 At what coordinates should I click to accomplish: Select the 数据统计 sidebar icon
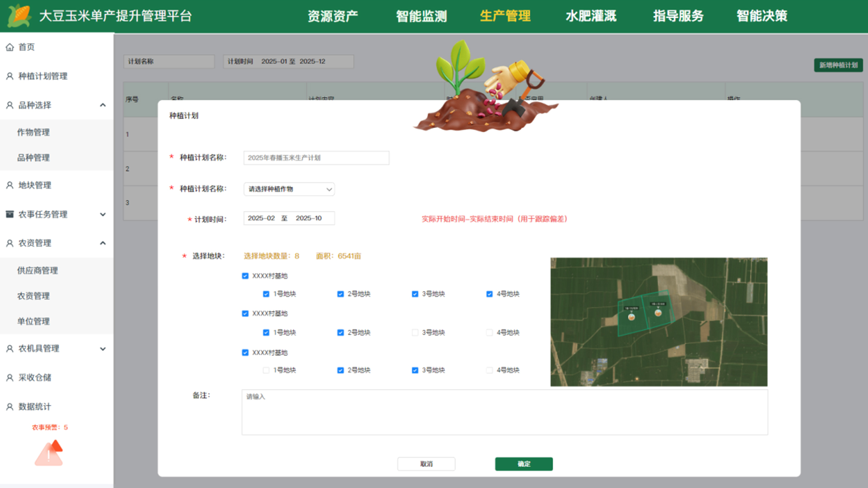(x=9, y=406)
